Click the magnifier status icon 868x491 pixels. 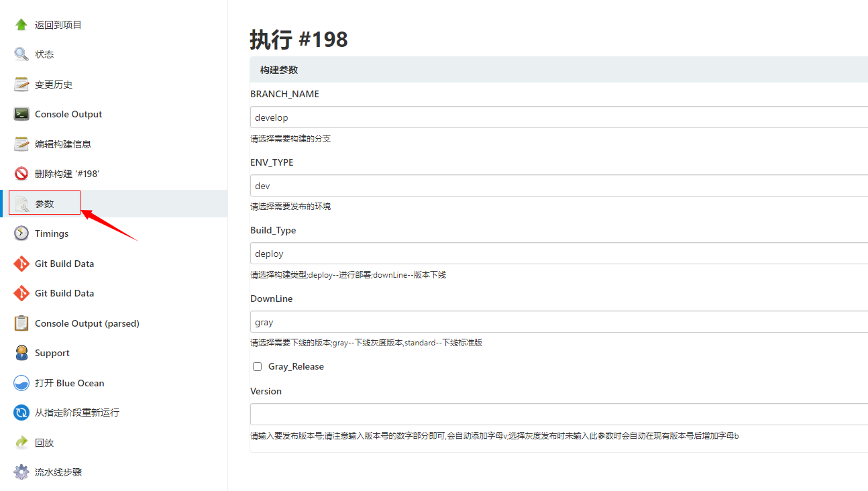(x=21, y=54)
